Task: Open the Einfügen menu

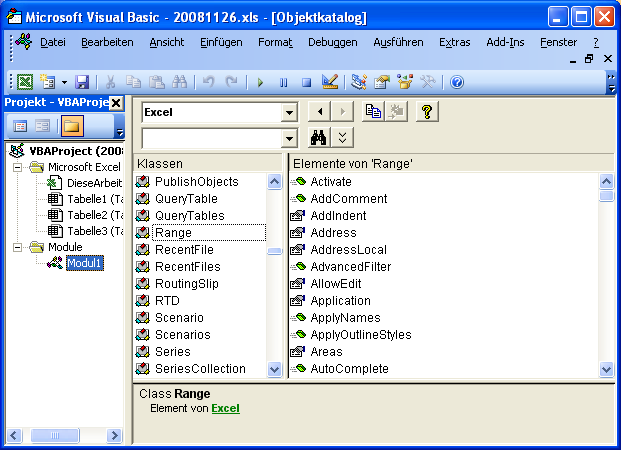Action: pos(220,42)
